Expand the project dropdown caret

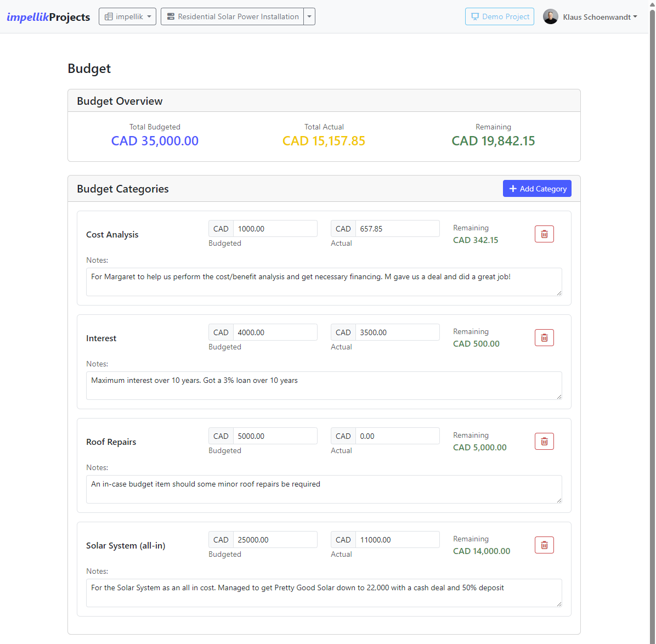pos(309,17)
